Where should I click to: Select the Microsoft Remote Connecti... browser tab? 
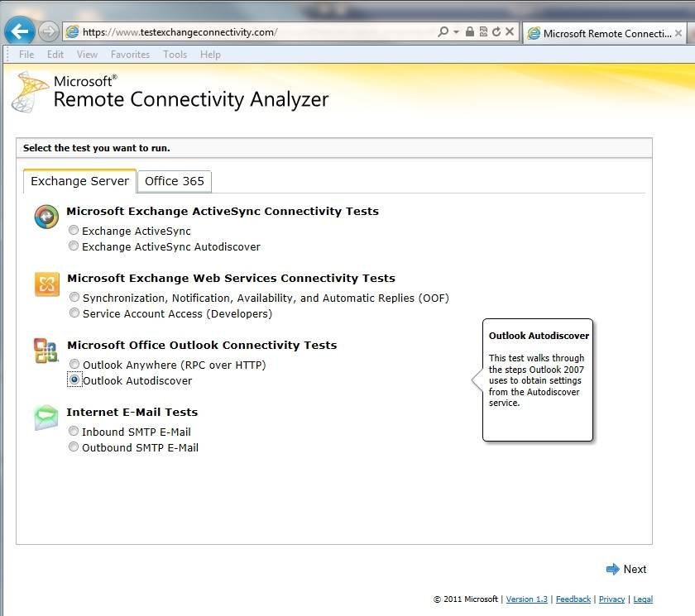point(605,33)
